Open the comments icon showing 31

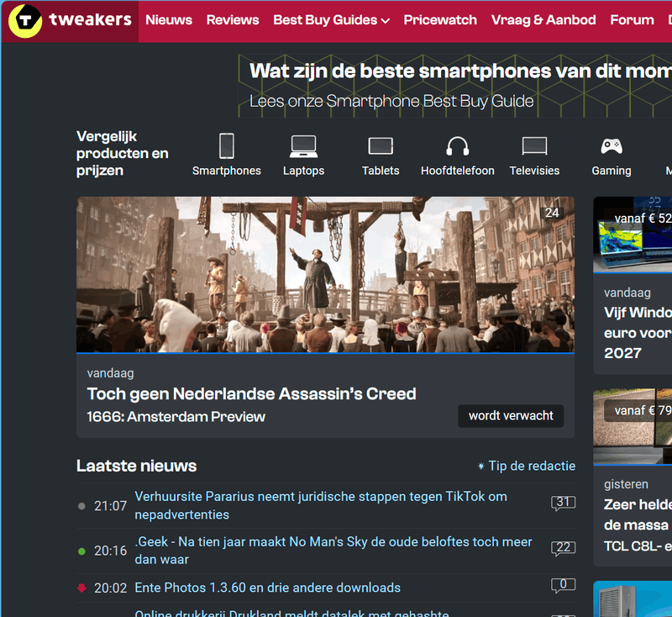563,503
